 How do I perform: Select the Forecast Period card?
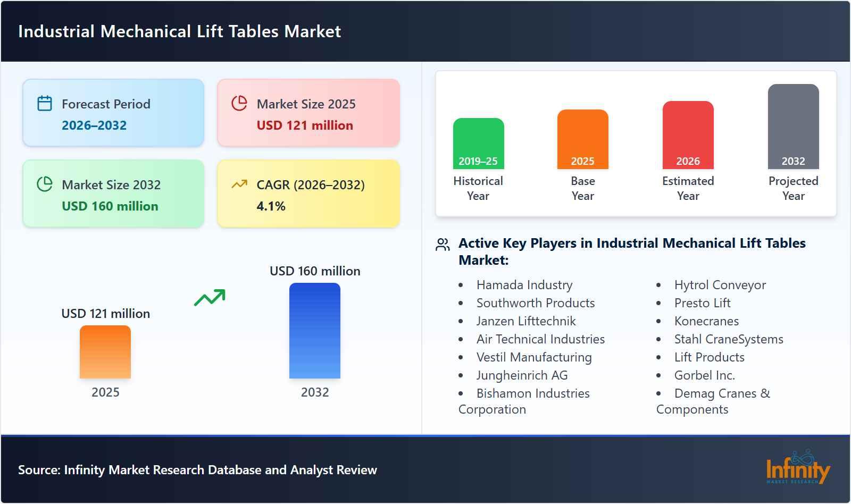click(x=113, y=112)
